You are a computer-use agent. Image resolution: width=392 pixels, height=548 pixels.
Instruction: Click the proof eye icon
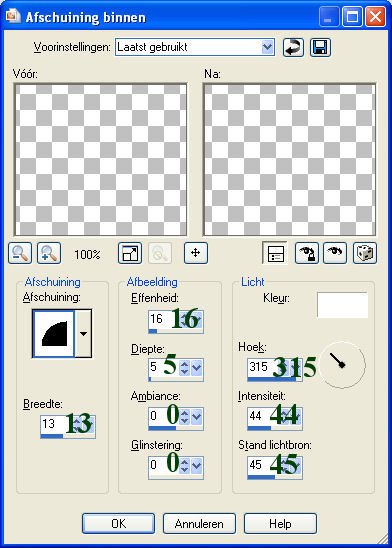coord(335,253)
